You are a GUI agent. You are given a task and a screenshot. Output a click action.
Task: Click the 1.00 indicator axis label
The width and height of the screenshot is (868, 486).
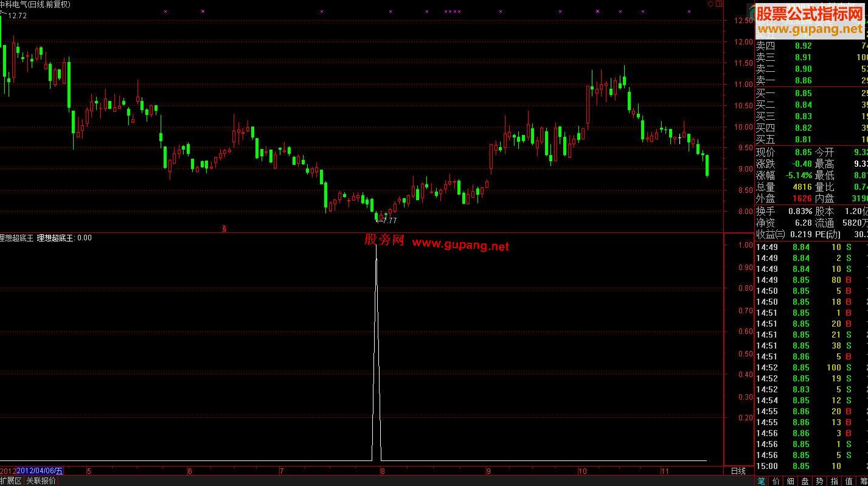coord(745,245)
